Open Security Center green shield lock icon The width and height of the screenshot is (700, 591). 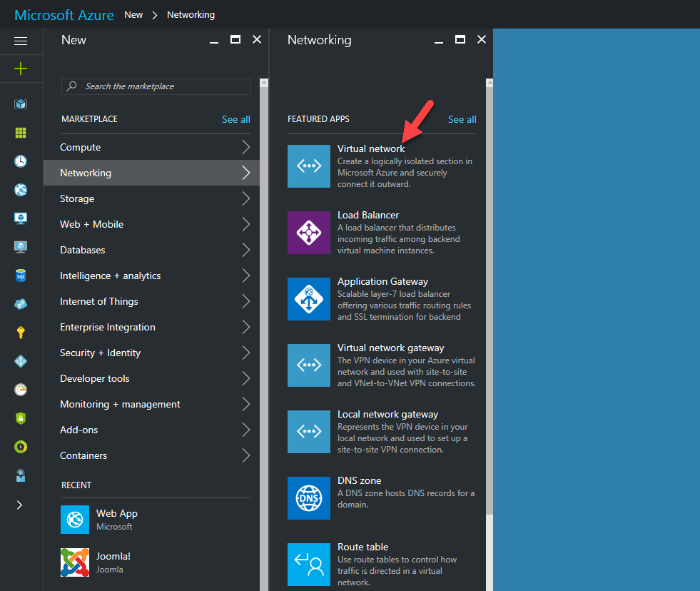tap(21, 418)
